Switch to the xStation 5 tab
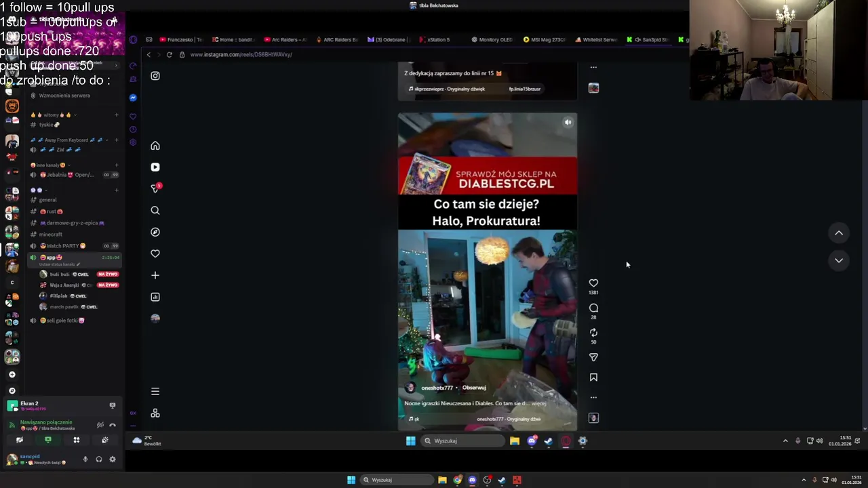 434,39
